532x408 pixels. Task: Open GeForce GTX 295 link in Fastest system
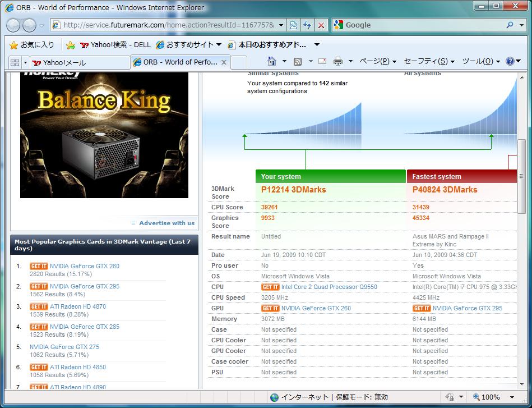coord(467,309)
